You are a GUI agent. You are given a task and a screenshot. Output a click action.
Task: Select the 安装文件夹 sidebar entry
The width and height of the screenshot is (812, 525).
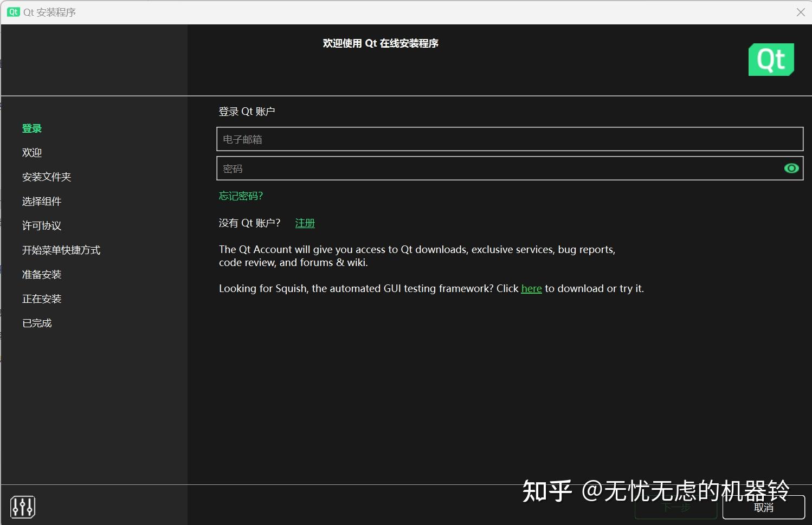tap(47, 177)
